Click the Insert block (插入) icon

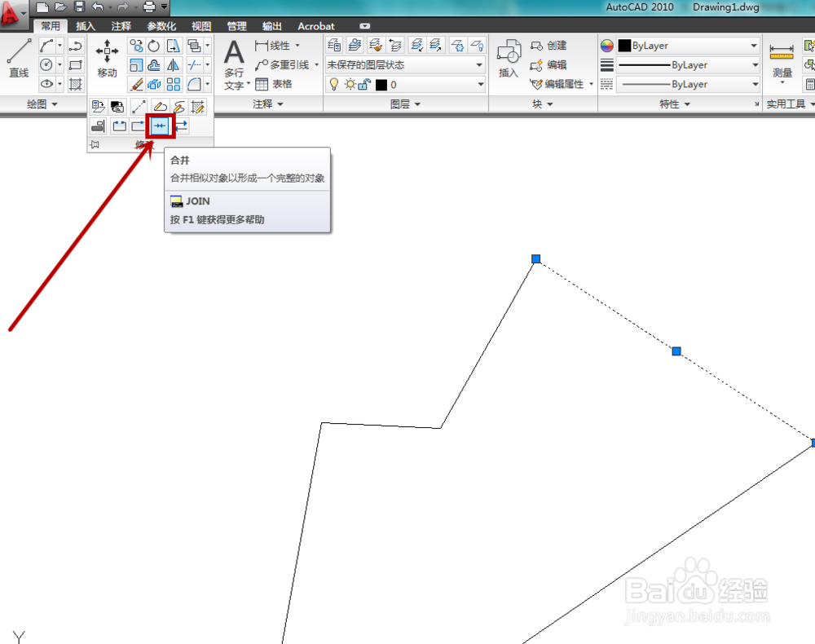(509, 58)
